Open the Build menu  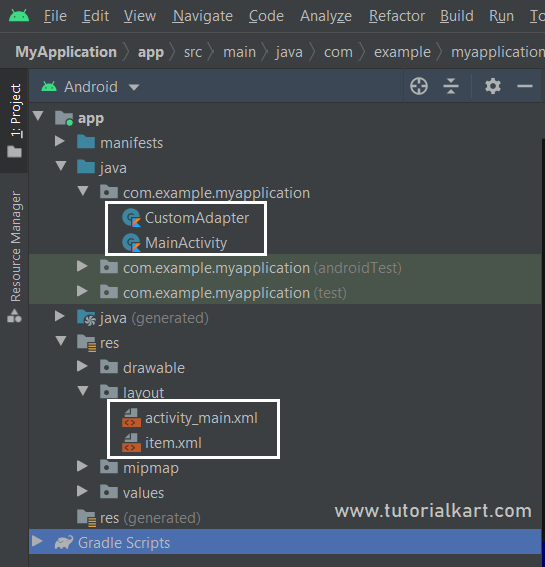pyautogui.click(x=457, y=16)
